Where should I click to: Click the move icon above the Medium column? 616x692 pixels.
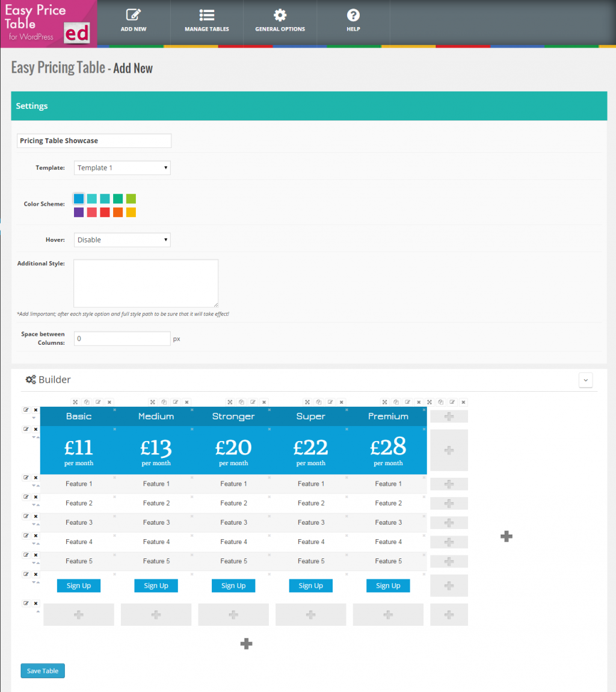tap(152, 401)
